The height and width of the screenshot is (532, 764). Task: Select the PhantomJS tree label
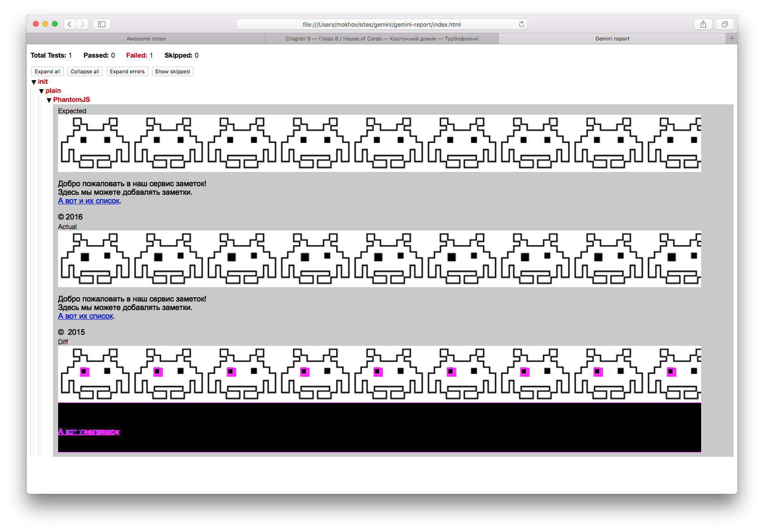(x=71, y=100)
